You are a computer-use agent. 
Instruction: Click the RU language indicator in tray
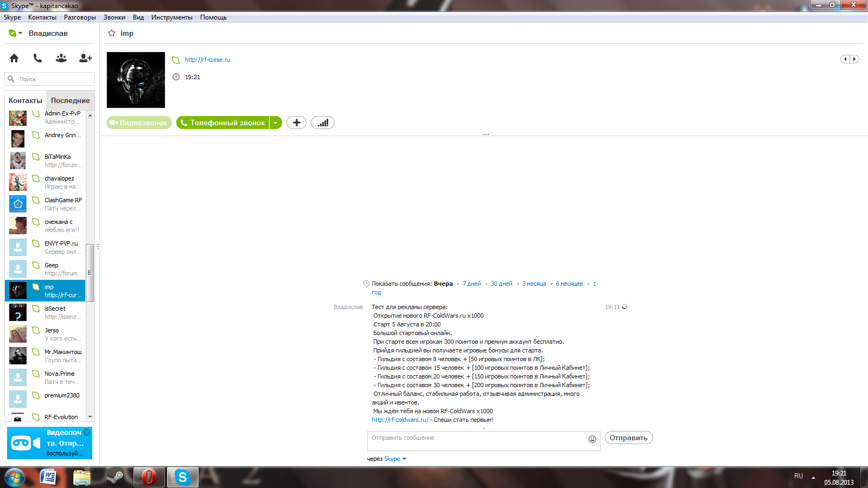coord(799,476)
